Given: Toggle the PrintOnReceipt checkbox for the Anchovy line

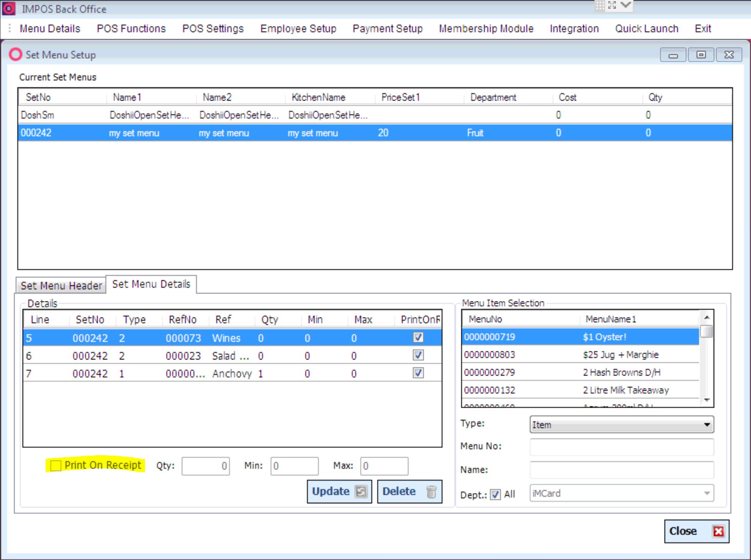Looking at the screenshot, I should point(418,373).
